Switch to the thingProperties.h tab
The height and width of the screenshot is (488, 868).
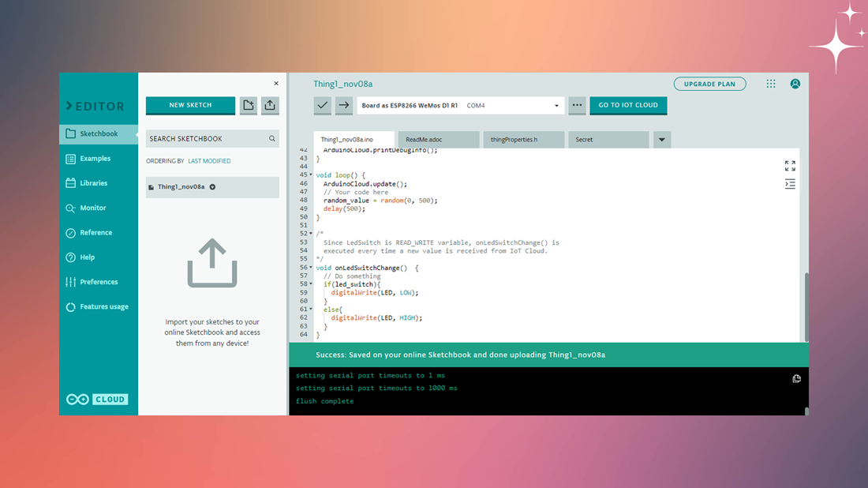(524, 140)
